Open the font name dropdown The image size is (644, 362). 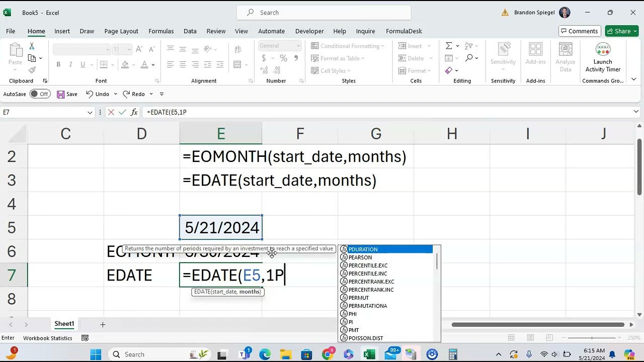click(x=107, y=49)
